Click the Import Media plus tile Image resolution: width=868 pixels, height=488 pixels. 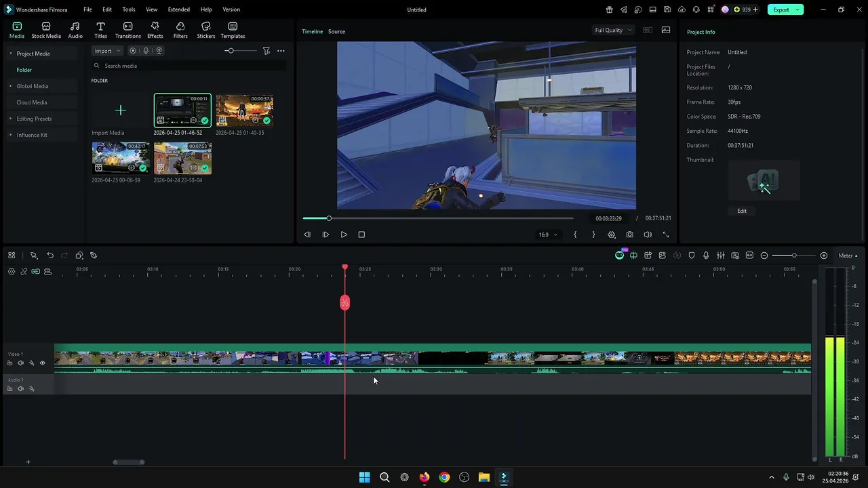[121, 110]
